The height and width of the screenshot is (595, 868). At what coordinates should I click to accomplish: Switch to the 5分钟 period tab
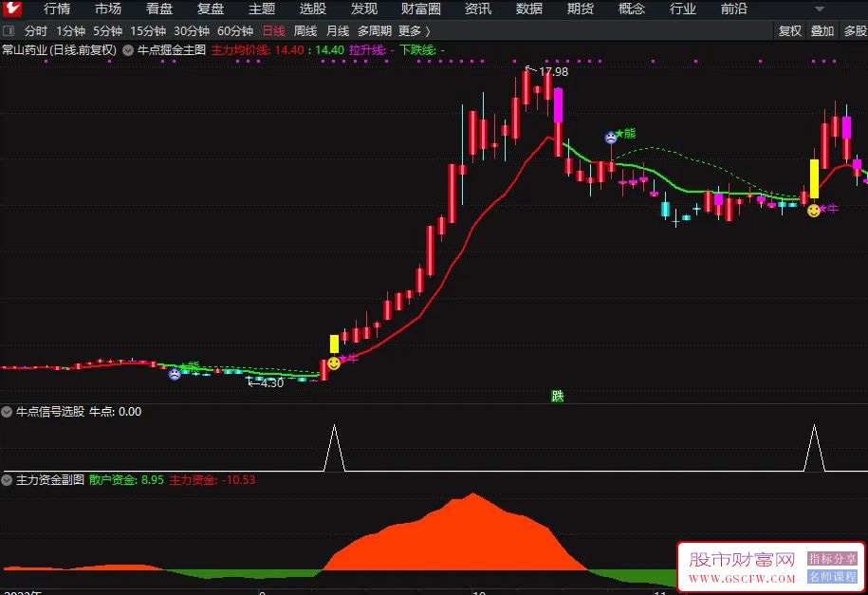107,31
